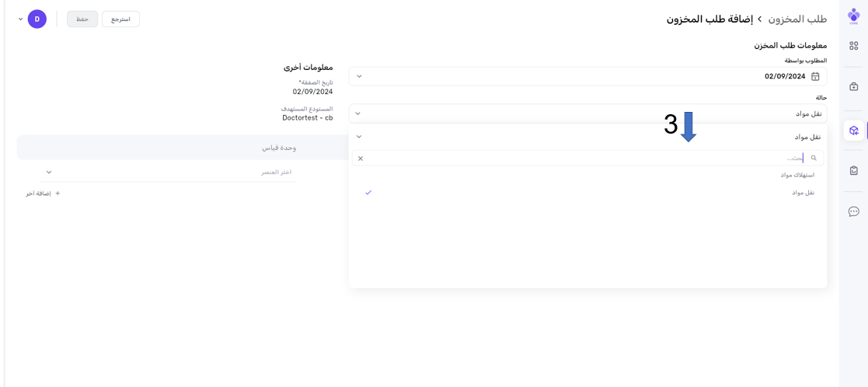The image size is (868, 387).
Task: Clear the search box with X icon
Action: tap(361, 159)
